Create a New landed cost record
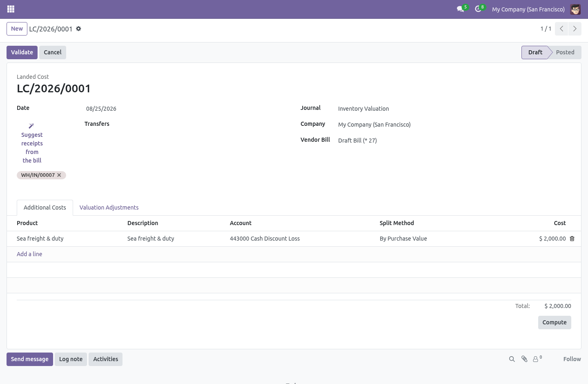This screenshot has height=384, width=588. (17, 29)
